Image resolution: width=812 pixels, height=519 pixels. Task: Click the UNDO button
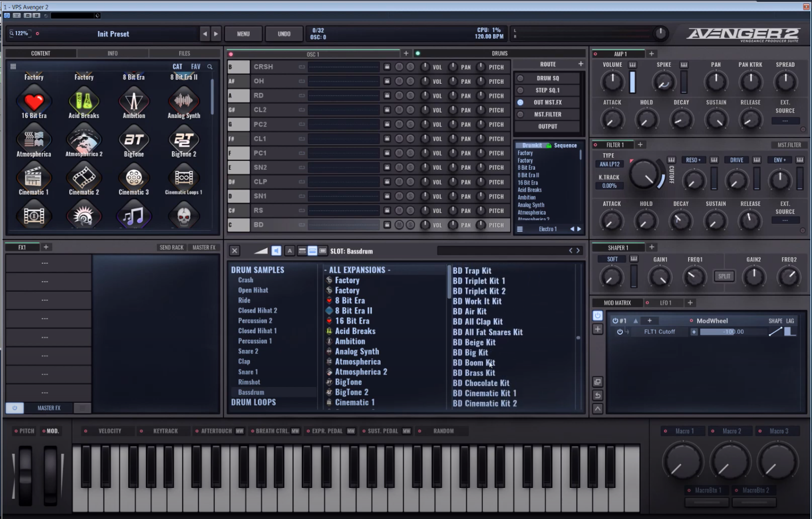(x=284, y=34)
